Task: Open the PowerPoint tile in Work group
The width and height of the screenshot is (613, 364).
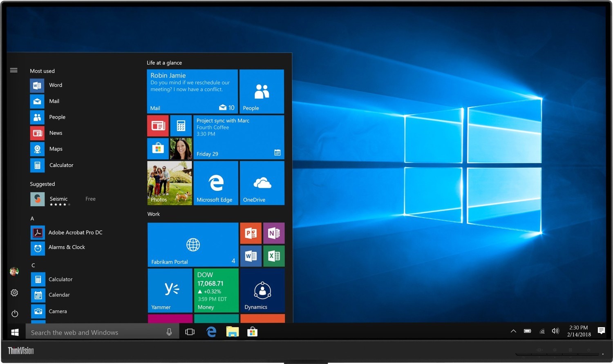Action: (x=251, y=233)
